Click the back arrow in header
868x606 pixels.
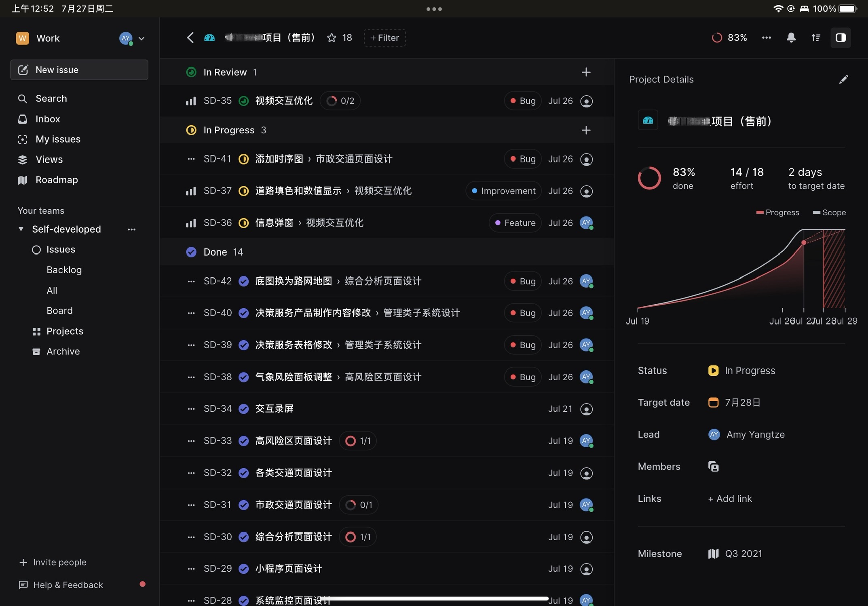click(190, 38)
